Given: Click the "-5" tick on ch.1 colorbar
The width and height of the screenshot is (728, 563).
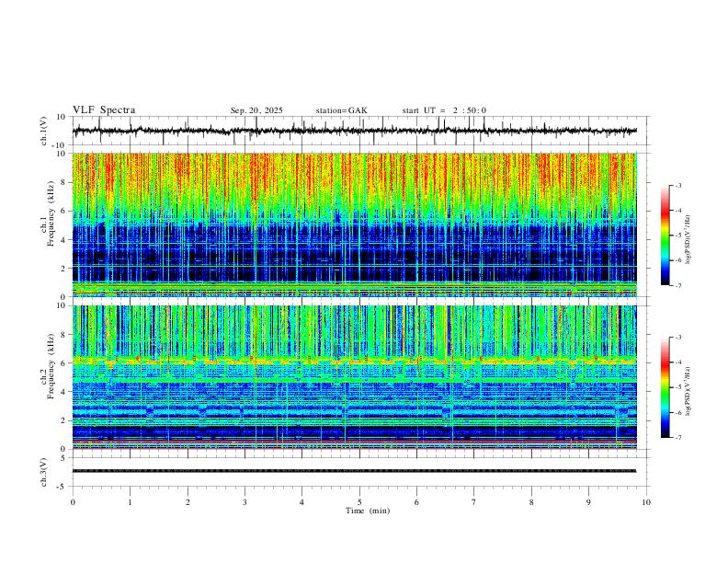Looking at the screenshot, I should pos(678,236).
